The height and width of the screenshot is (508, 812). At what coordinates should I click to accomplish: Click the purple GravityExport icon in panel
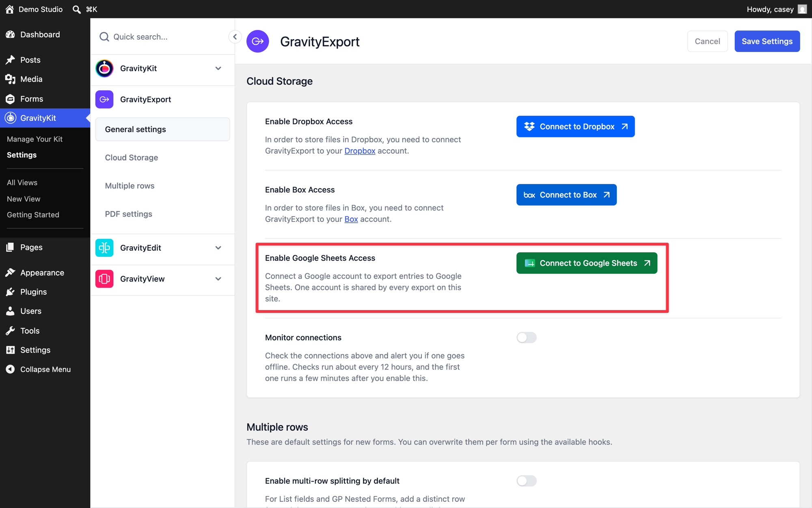(x=104, y=99)
